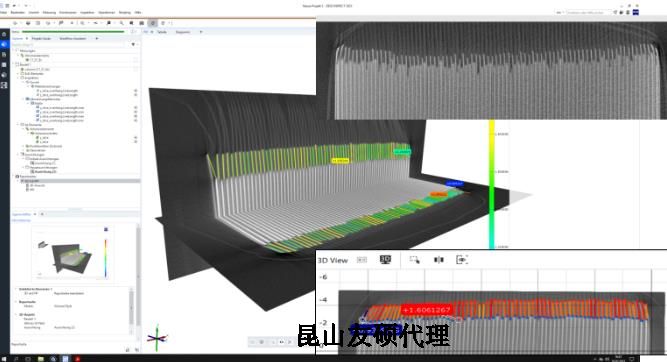Open the filter funnel above project tree
667x362 pixels.
pyautogui.click(x=133, y=44)
